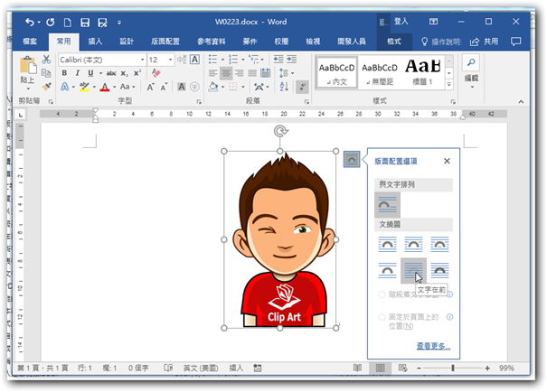Viewport: 547px width, 392px height.
Task: Collapse the ribbon with the chevron
Action: point(521,102)
